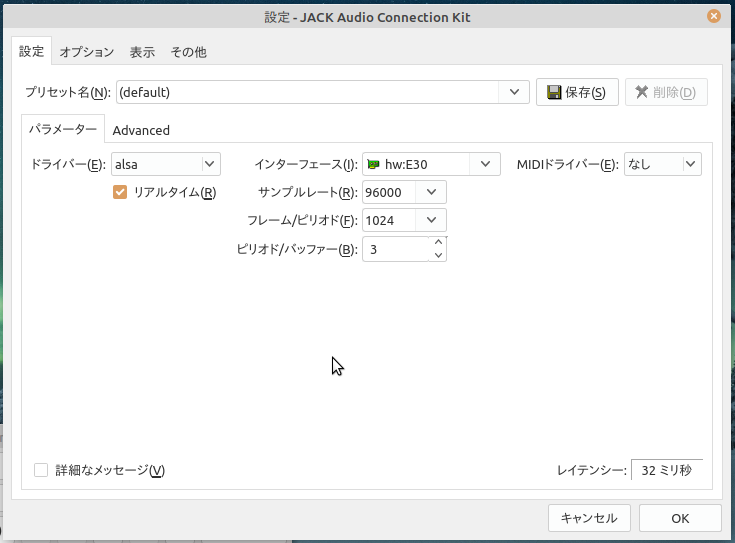
Task: Click the floppy disk save icon
Action: coord(554,92)
